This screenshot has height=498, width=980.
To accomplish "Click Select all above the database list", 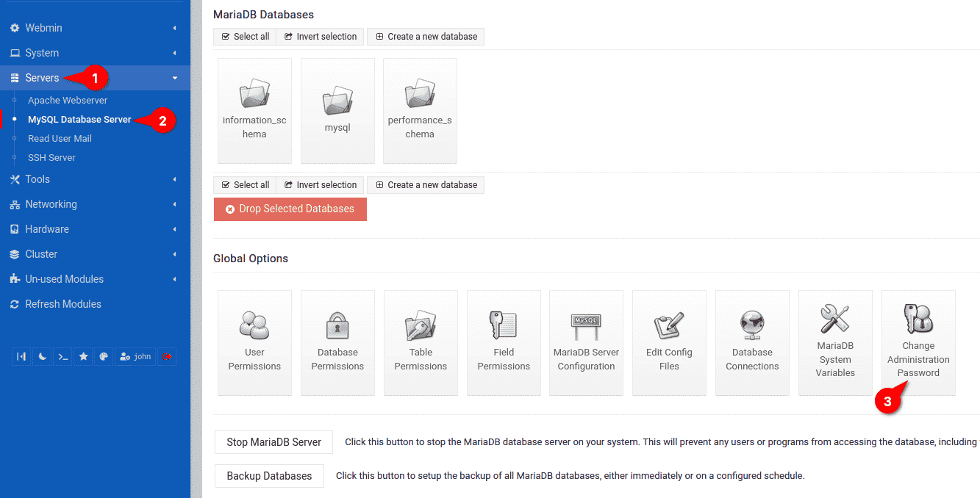I will point(245,37).
